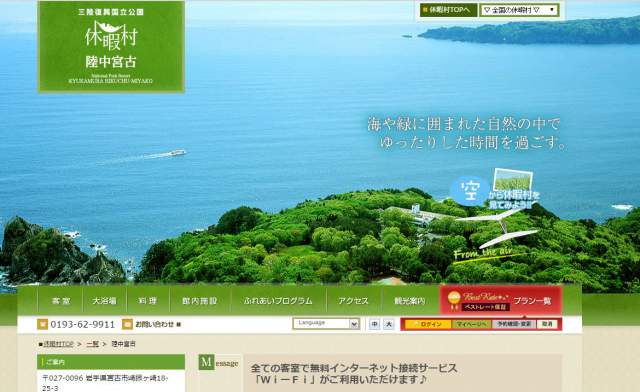Open the 全国の休暇村 dropdown
This screenshot has height=392, width=640.
519,10
